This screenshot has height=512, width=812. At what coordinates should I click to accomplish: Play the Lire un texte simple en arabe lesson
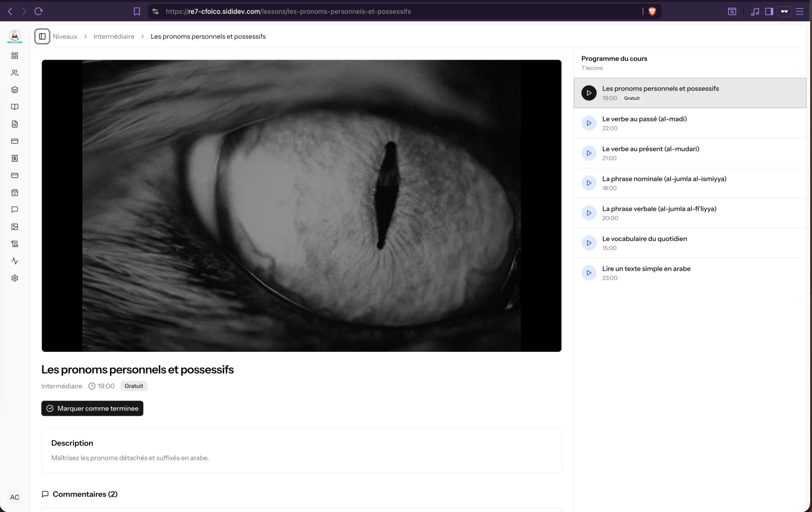click(x=589, y=273)
